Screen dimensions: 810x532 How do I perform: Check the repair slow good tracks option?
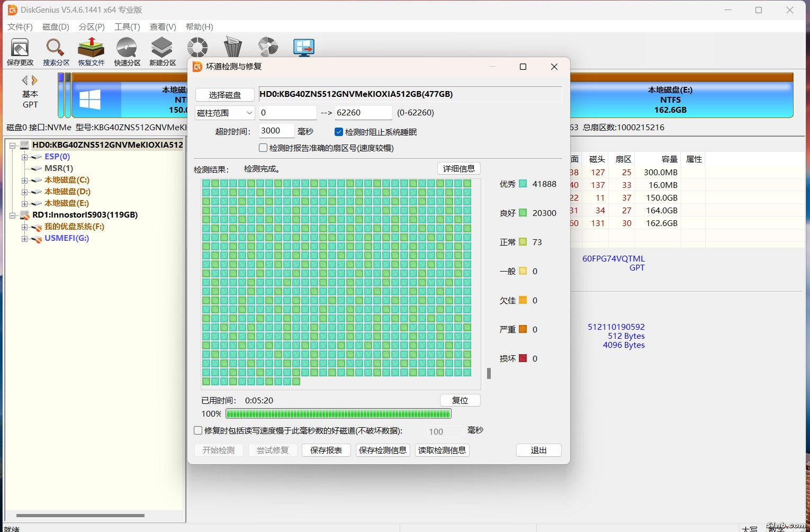198,430
